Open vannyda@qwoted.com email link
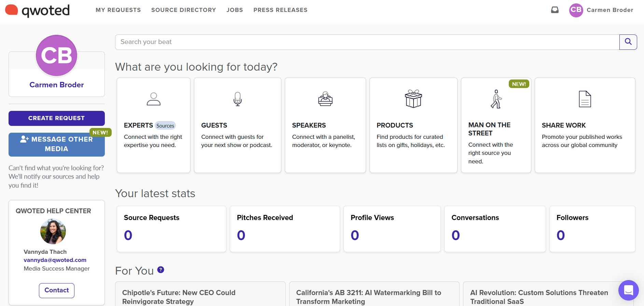 (x=55, y=260)
